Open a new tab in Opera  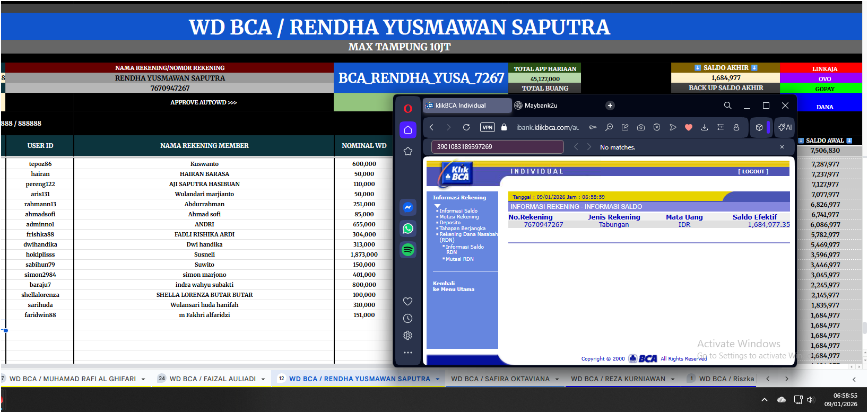point(610,106)
